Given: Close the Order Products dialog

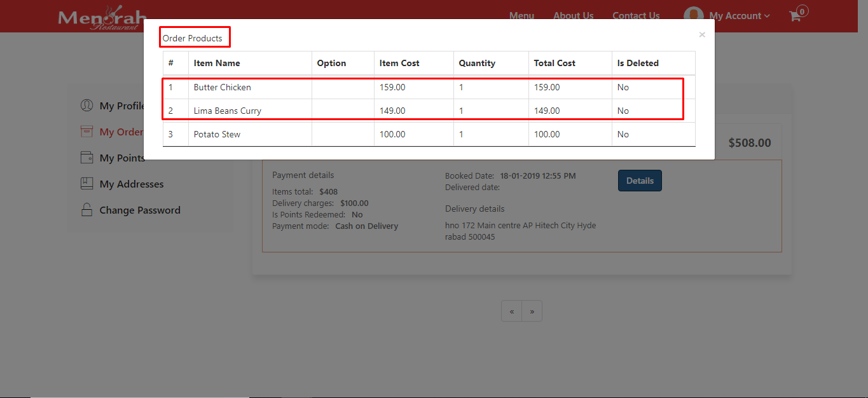Looking at the screenshot, I should [x=701, y=35].
